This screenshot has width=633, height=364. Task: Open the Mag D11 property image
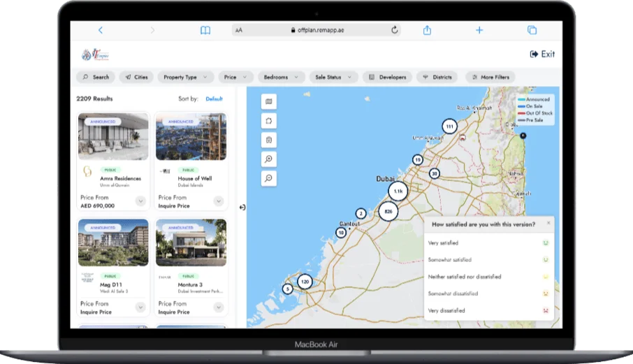pos(113,242)
